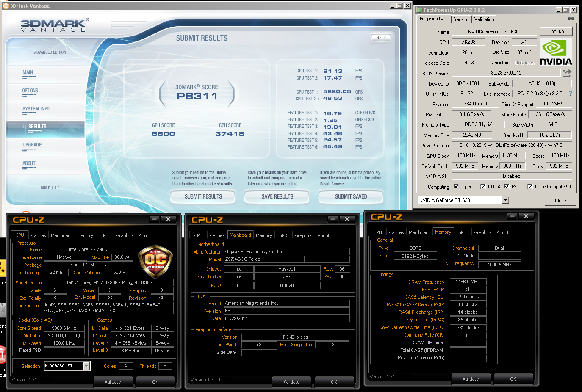Viewport: 582px width, 392px height.
Task: Open SPD tab in CPU-Z CPU window
Action: pos(105,235)
